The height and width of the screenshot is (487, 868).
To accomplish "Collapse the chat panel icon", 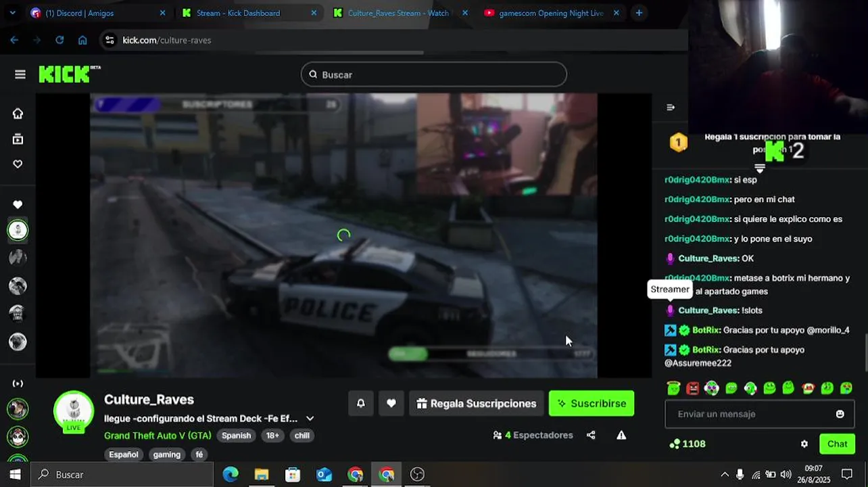I will pyautogui.click(x=671, y=107).
